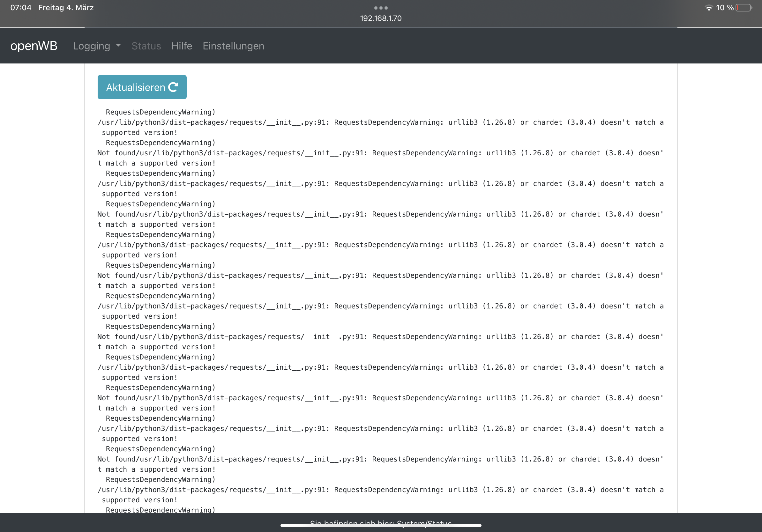Open the Logging dropdown menu
Screen dimensions: 762x532
tap(92, 46)
